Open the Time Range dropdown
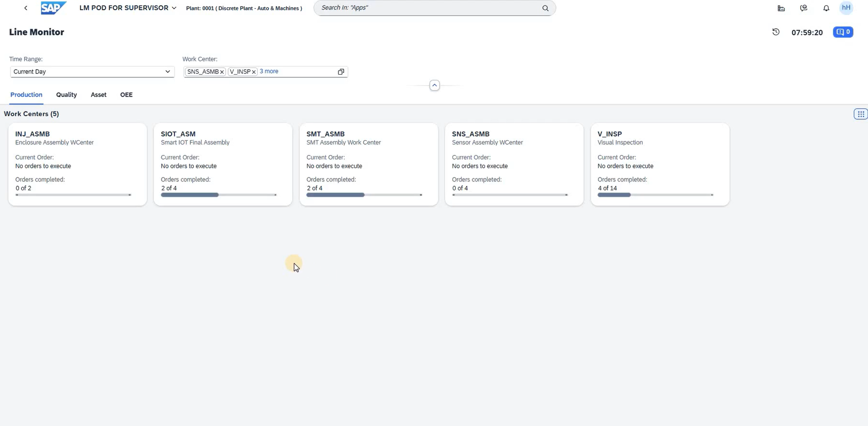Image resolution: width=868 pixels, height=426 pixels. 167,72
